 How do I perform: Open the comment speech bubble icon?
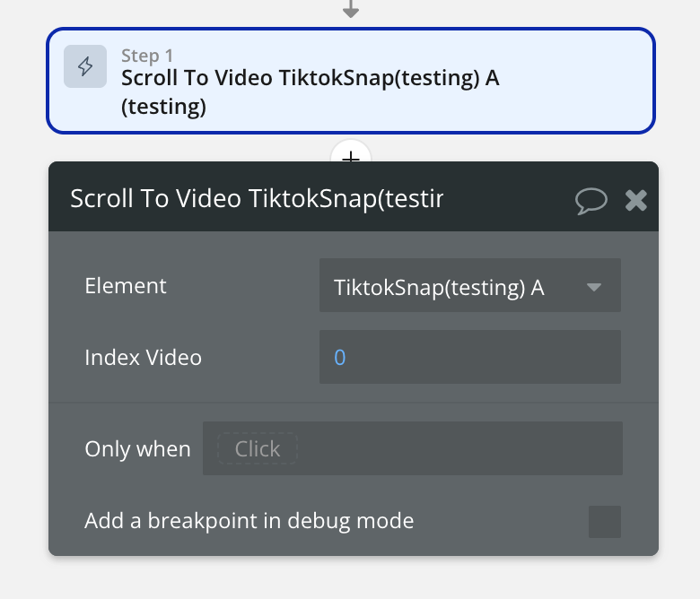591,199
